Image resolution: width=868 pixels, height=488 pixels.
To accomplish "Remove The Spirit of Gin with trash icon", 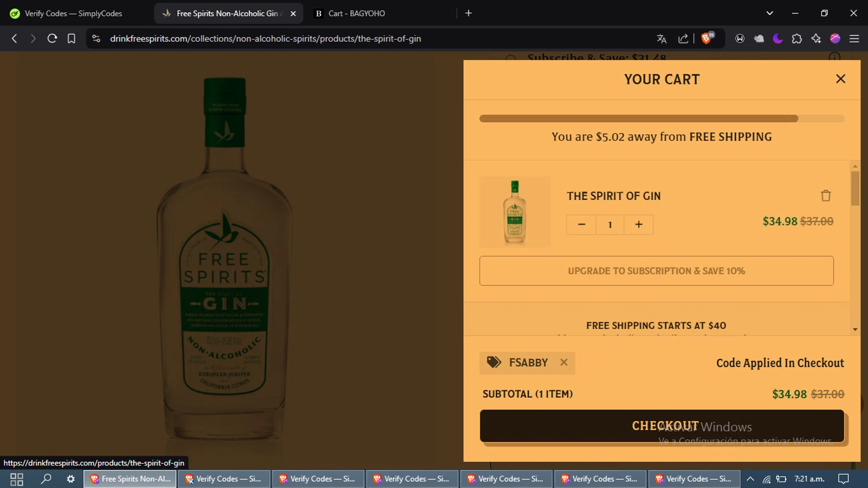I will pos(826,196).
